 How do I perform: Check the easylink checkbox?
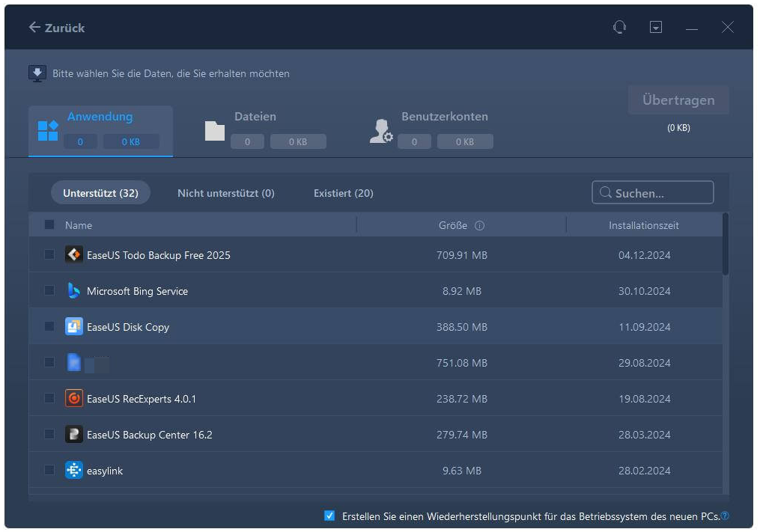point(49,469)
